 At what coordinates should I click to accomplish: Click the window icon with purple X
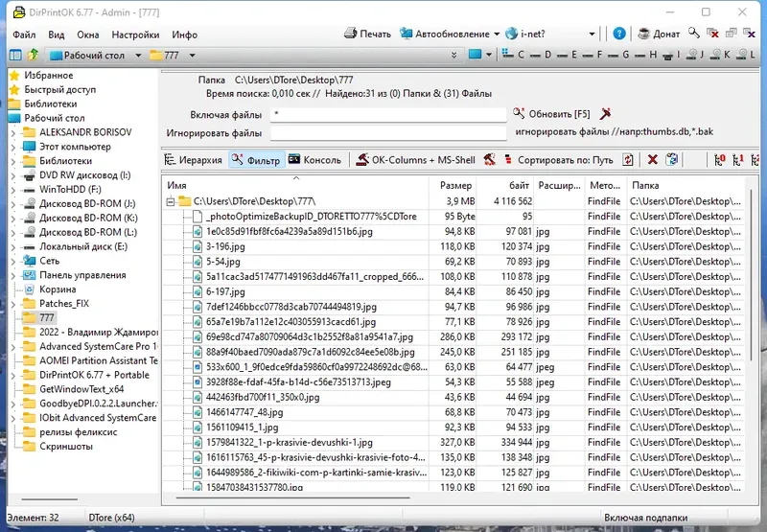click(x=750, y=34)
